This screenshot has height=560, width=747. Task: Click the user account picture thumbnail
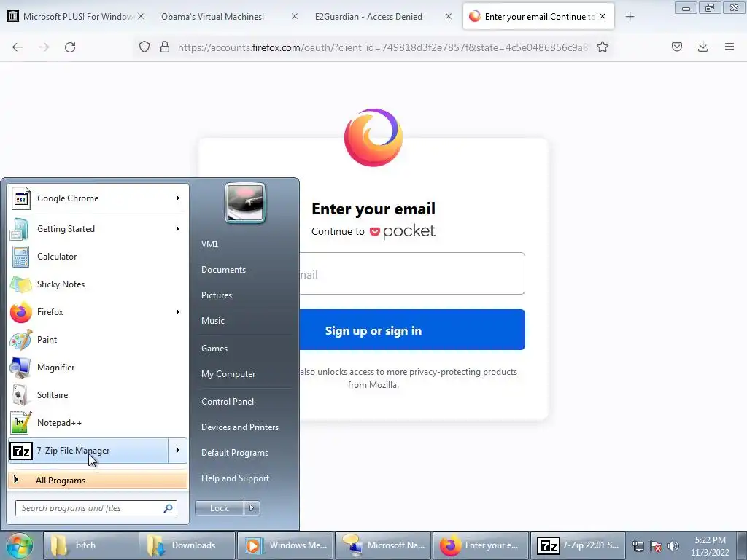245,203
